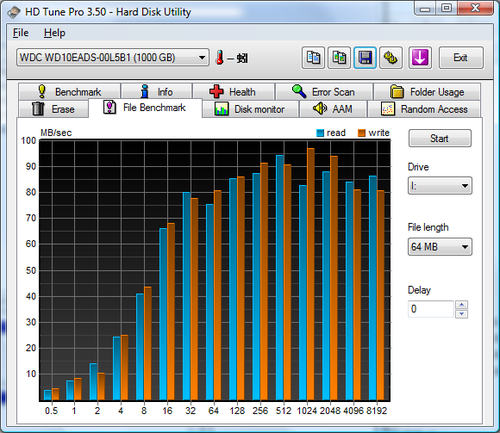Image resolution: width=500 pixels, height=433 pixels.
Task: Switch to the Error Scan tab
Action: [x=324, y=91]
